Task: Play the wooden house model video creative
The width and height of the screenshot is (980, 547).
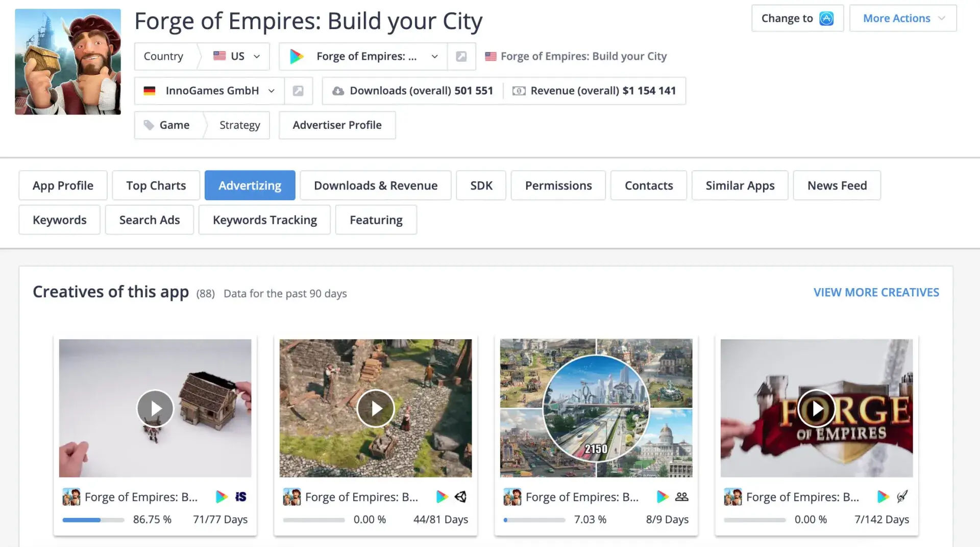Action: (x=155, y=408)
